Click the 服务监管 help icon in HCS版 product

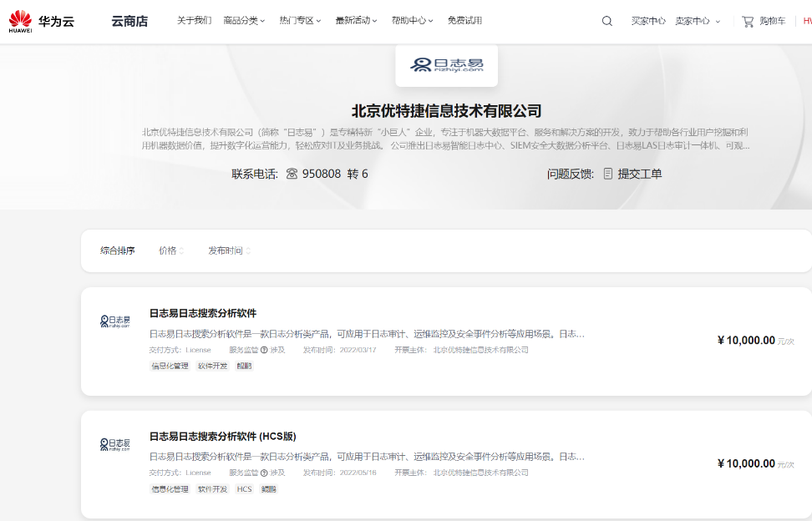tap(264, 473)
